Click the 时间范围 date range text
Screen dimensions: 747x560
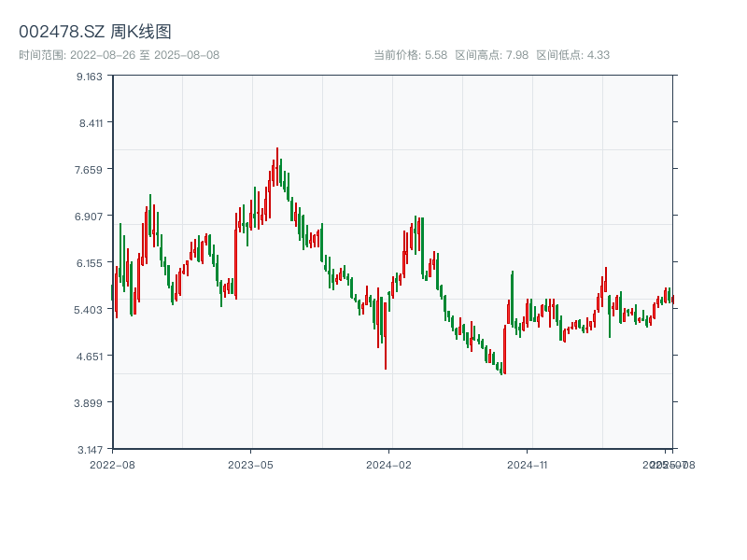tap(120, 55)
